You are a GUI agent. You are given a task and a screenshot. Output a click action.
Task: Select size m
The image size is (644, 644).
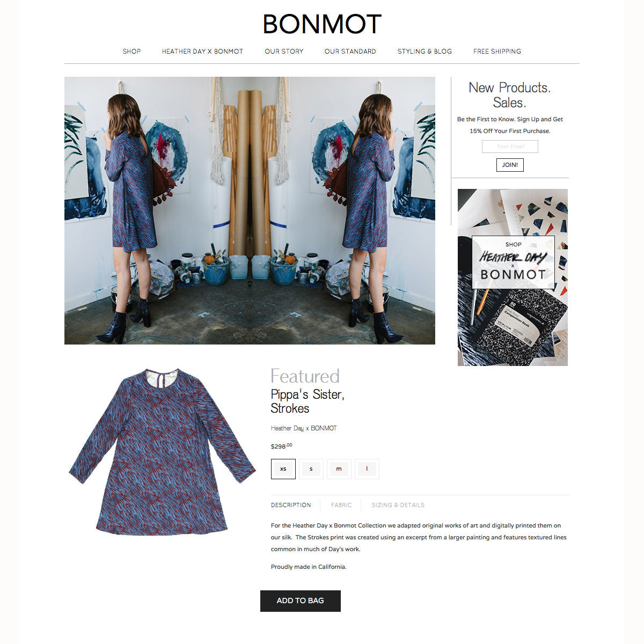click(x=339, y=469)
